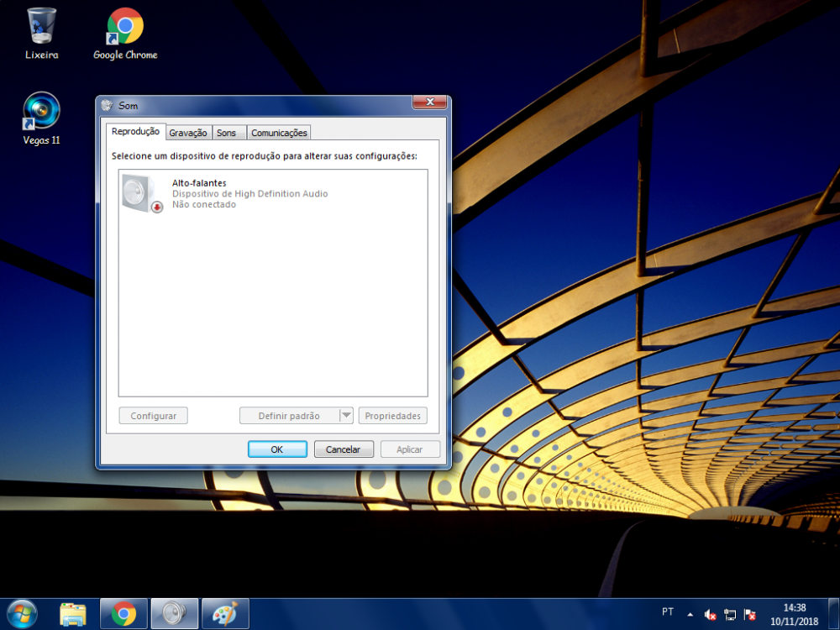Screen dimensions: 840x630
Task: Click the Som dialog title icon
Action: click(x=108, y=105)
